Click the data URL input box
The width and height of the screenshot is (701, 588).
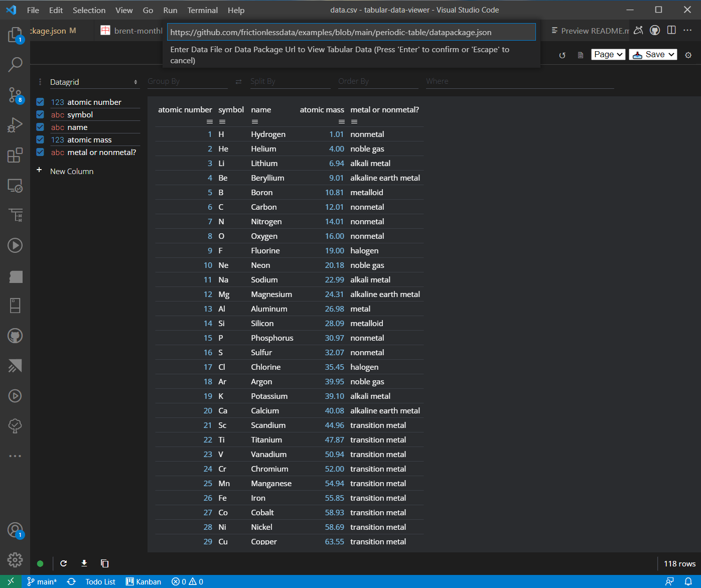point(351,32)
